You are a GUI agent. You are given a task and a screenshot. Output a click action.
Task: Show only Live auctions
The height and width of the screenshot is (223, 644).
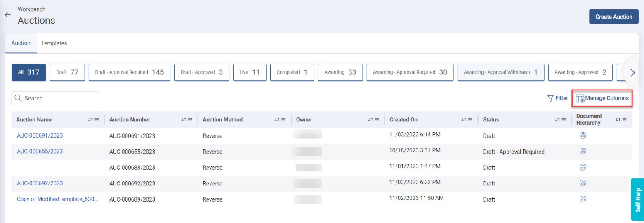(250, 72)
